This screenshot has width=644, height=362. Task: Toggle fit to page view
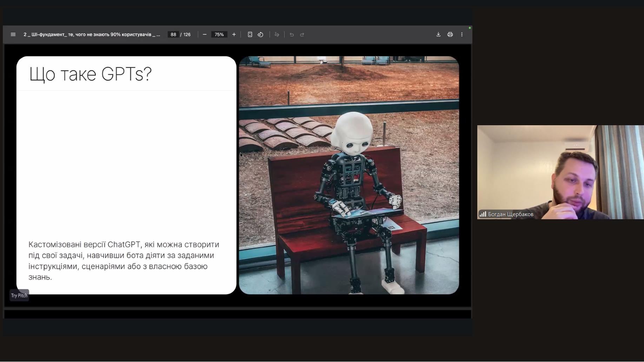(x=250, y=34)
